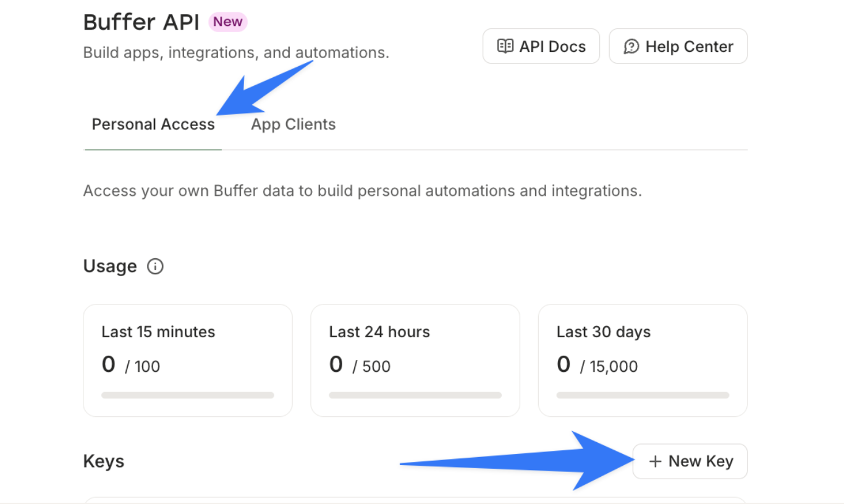
Task: Open the API Docs button
Action: pos(541,46)
